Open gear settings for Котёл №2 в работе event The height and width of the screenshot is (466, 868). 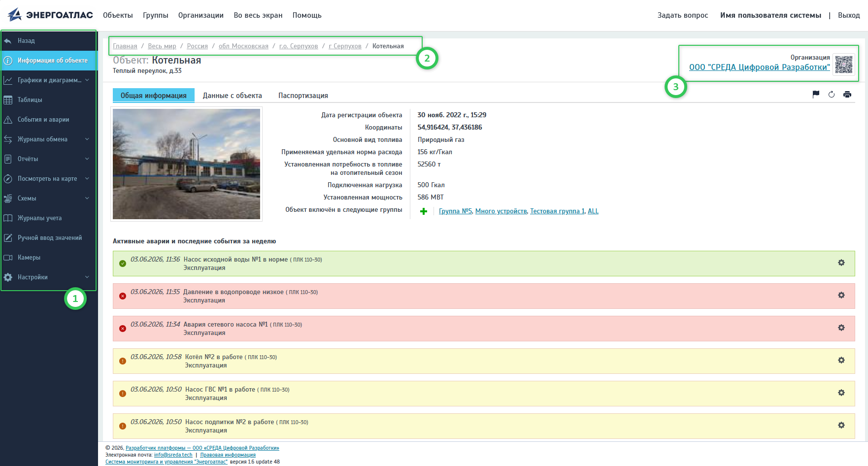841,360
